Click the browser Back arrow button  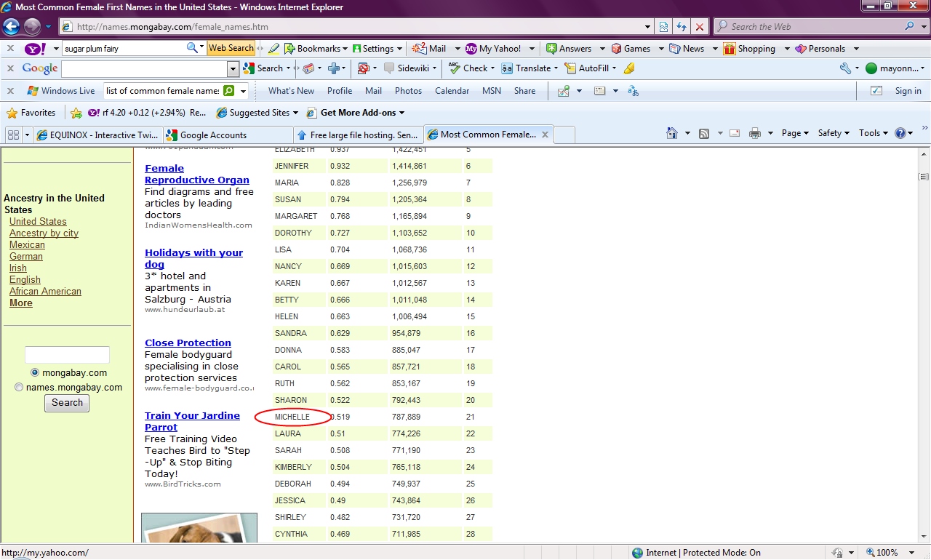[x=11, y=27]
